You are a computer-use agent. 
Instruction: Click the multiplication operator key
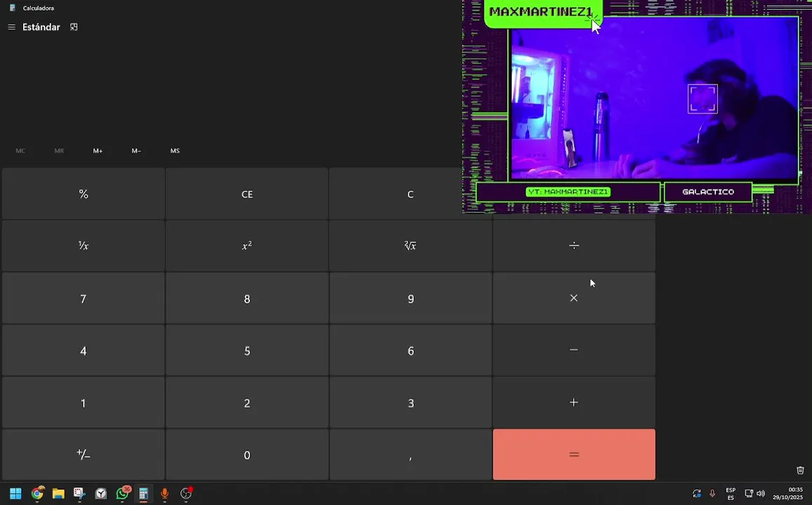pyautogui.click(x=574, y=298)
